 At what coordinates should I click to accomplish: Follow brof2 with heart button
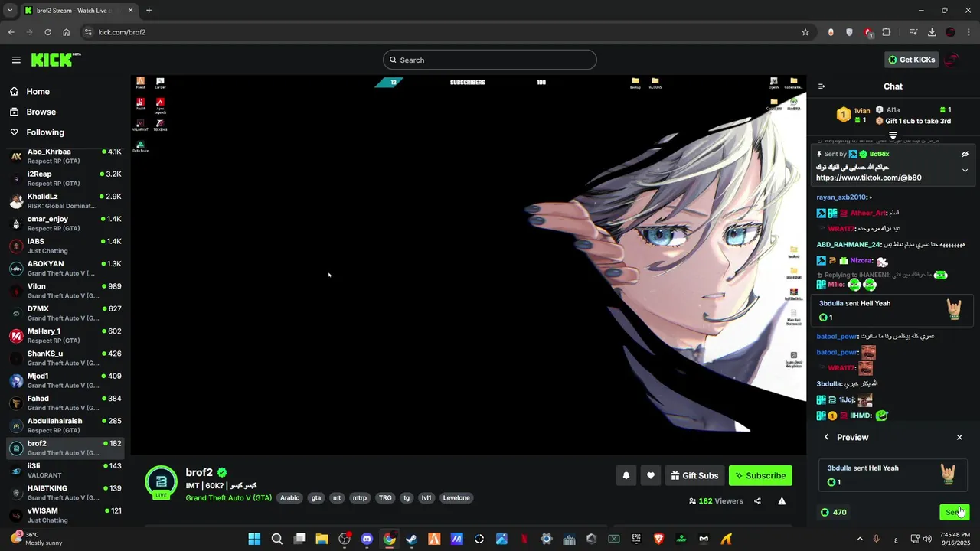pyautogui.click(x=650, y=475)
